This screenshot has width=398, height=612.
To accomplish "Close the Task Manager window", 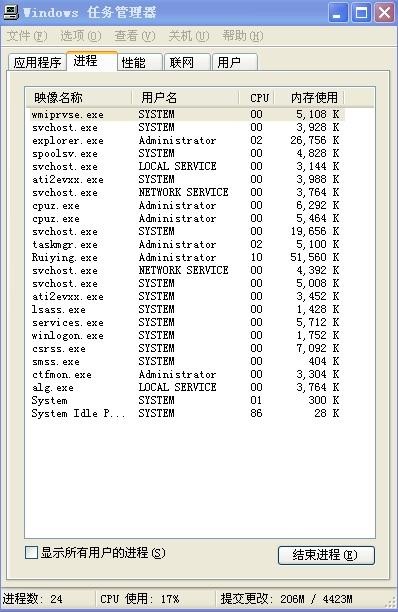I will (384, 13).
